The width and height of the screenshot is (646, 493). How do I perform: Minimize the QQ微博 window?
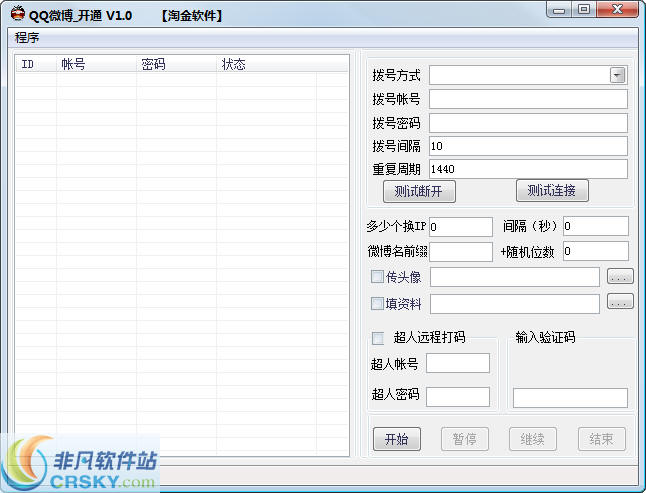pos(559,10)
